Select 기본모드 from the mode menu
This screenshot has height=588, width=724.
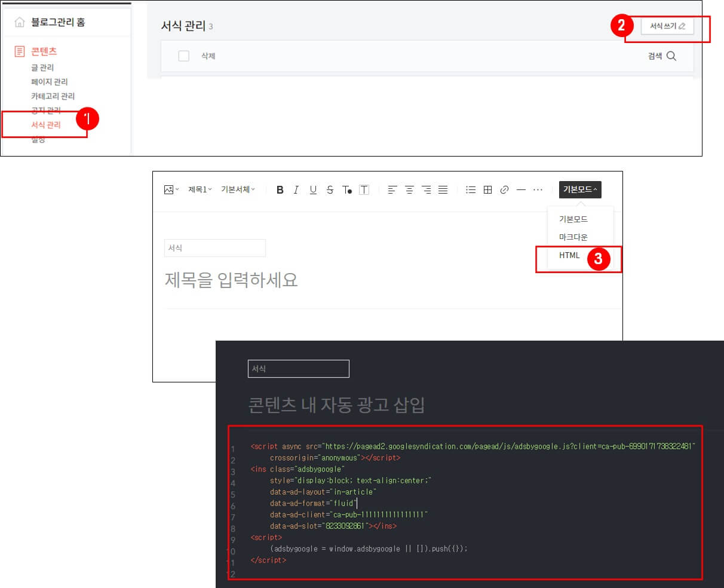[x=573, y=219]
